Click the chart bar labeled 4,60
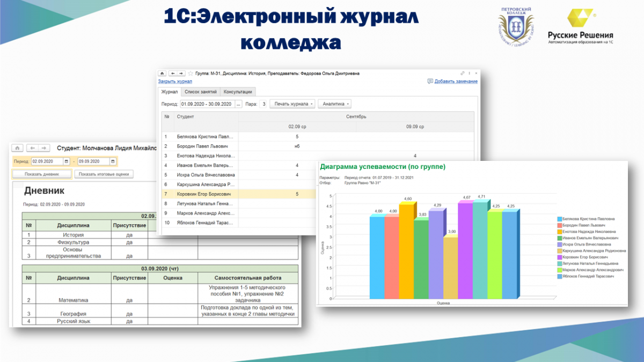Viewport: 644px width, 362px height. [x=406, y=250]
